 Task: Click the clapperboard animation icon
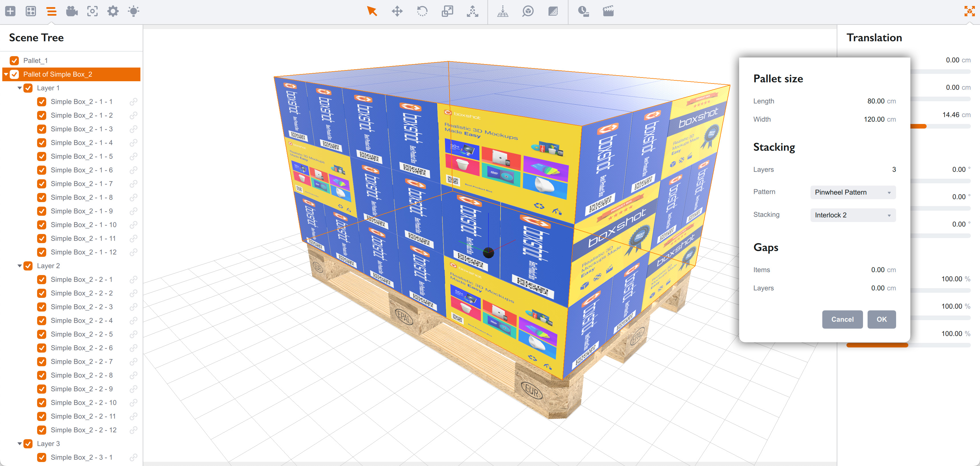608,11
